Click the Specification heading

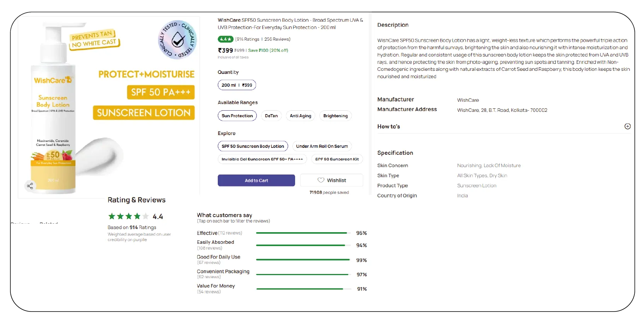[395, 153]
